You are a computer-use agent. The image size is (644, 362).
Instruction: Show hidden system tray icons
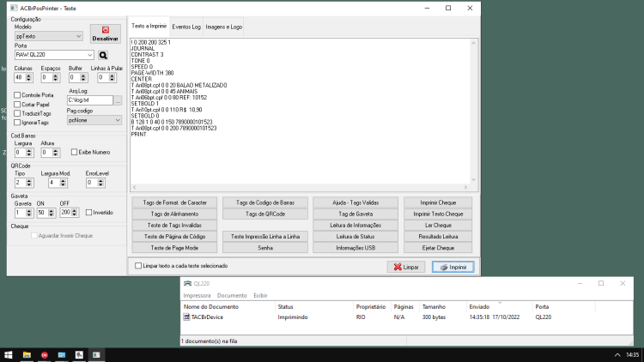[617, 355]
